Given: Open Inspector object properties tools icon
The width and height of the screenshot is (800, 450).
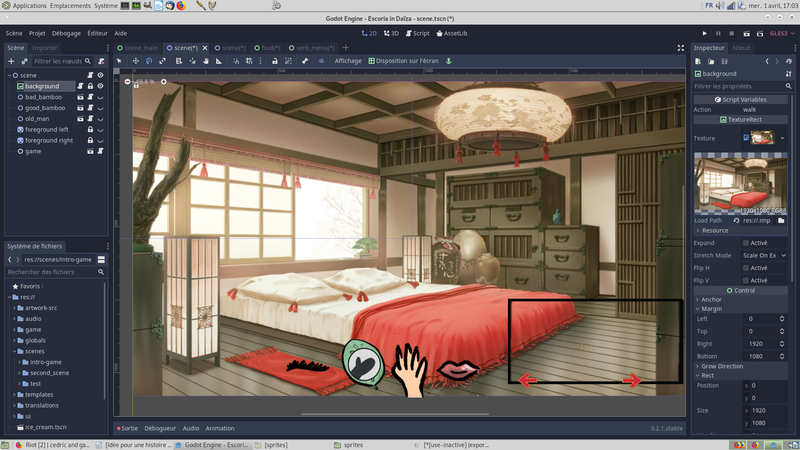Looking at the screenshot, I should click(789, 74).
